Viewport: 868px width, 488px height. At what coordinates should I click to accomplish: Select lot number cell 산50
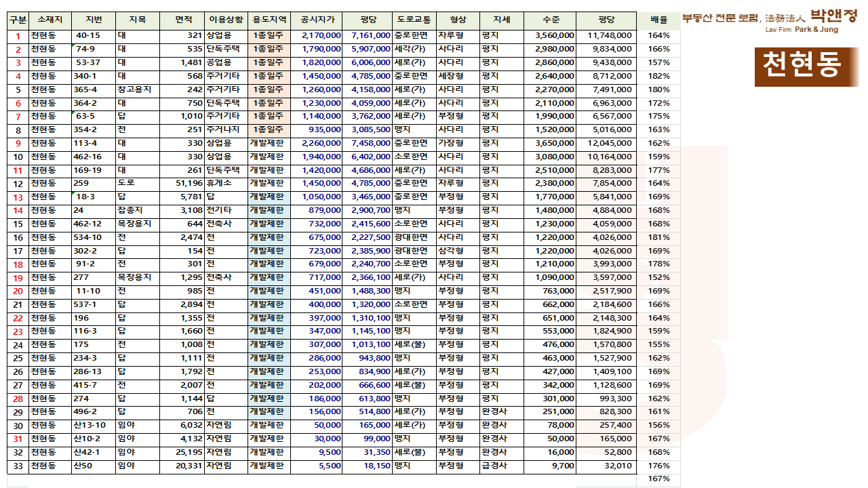tap(94, 466)
